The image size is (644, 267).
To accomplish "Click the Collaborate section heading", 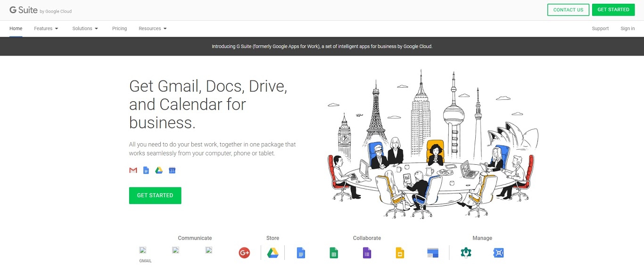I will point(367,238).
